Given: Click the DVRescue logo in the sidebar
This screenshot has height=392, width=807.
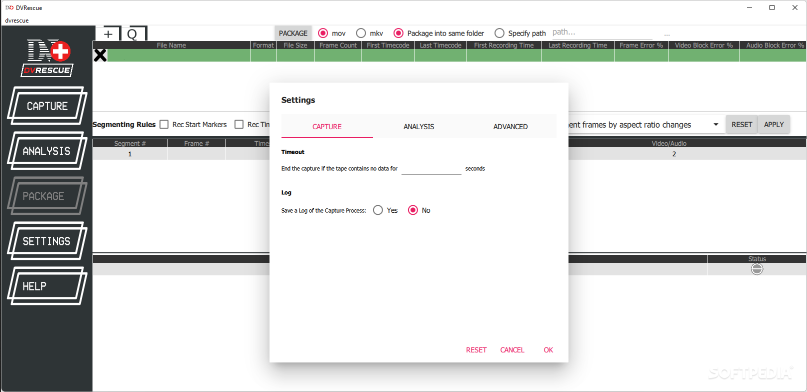Looking at the screenshot, I should (x=47, y=59).
